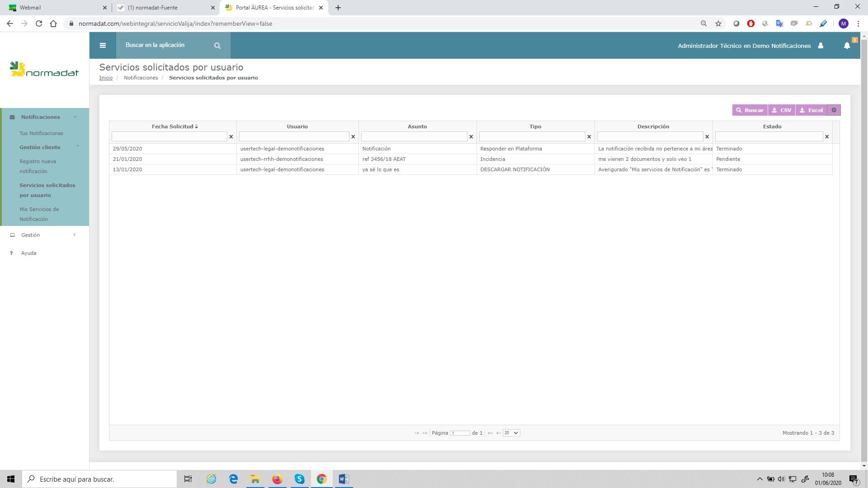
Task: Clear the Tipo filter with X
Action: (589, 136)
